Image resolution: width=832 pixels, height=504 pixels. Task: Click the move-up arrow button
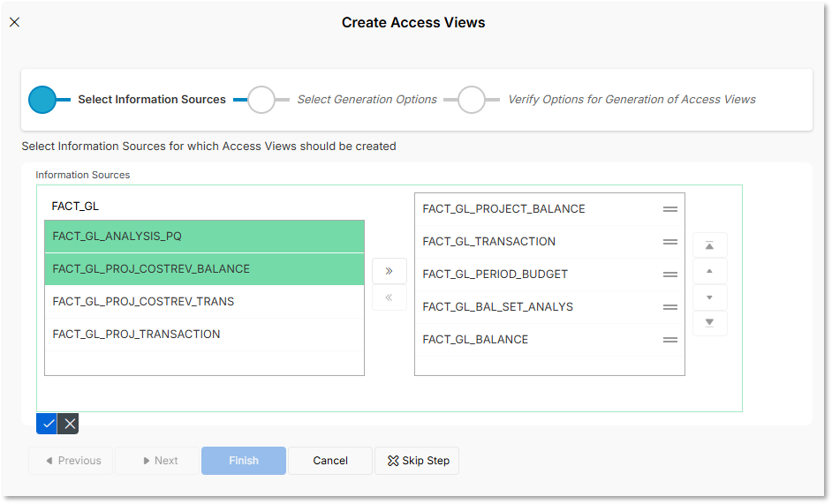tap(709, 271)
